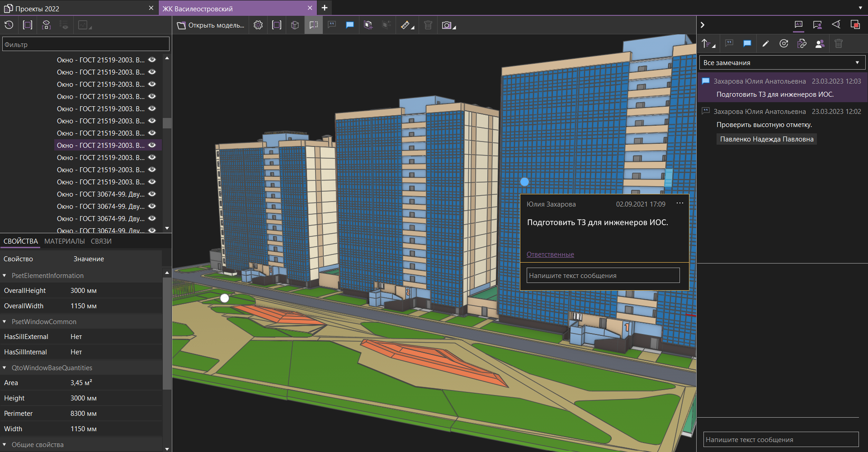
Task: Switch to the МАТЕРИАЛЫ tab
Action: [x=65, y=241]
